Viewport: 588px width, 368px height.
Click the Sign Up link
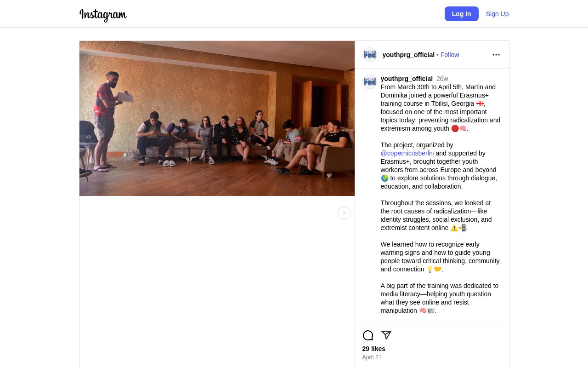point(497,14)
